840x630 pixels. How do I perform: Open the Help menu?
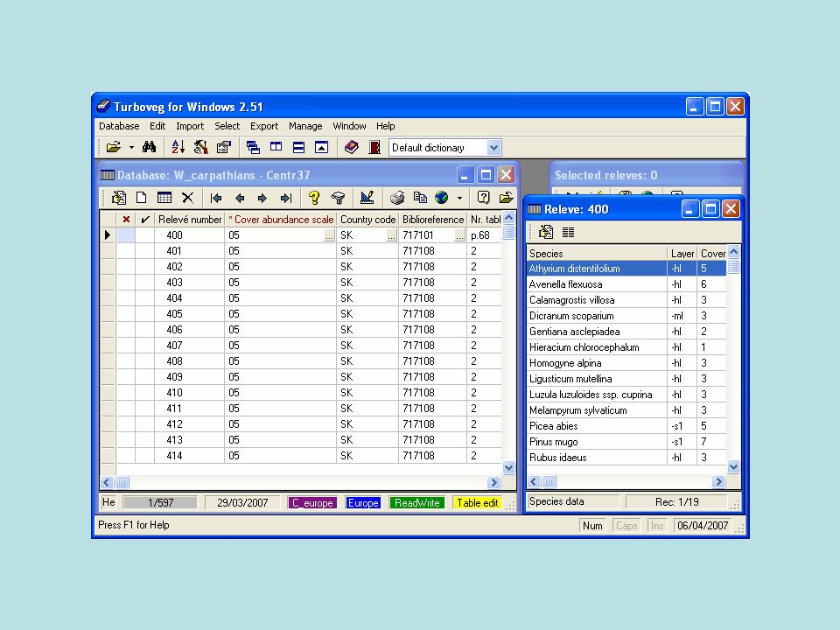point(385,126)
